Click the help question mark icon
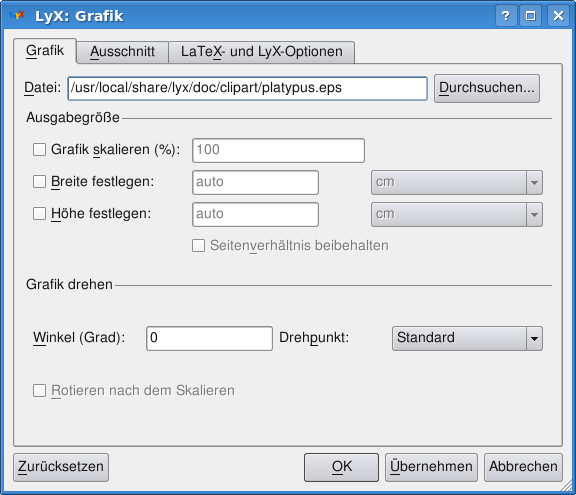576x495 pixels. [506, 16]
